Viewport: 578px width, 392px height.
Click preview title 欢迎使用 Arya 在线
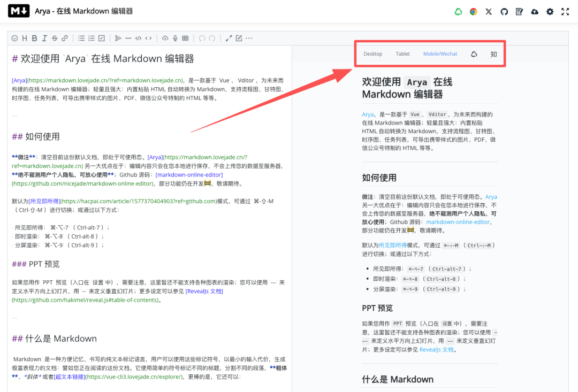click(407, 82)
